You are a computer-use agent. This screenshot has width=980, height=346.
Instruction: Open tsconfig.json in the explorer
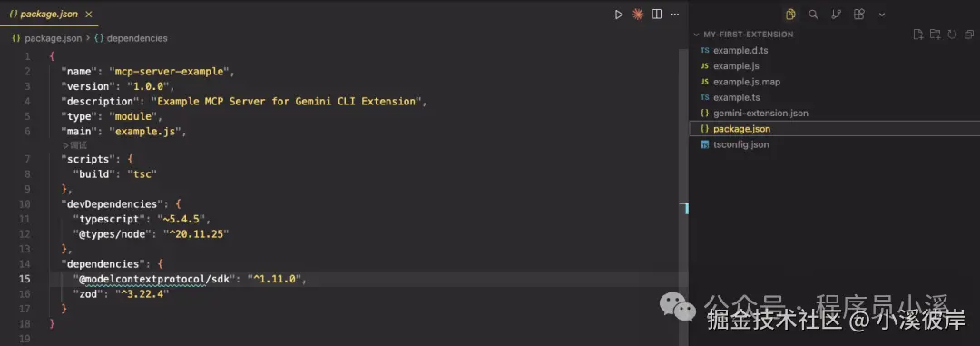pyautogui.click(x=741, y=144)
